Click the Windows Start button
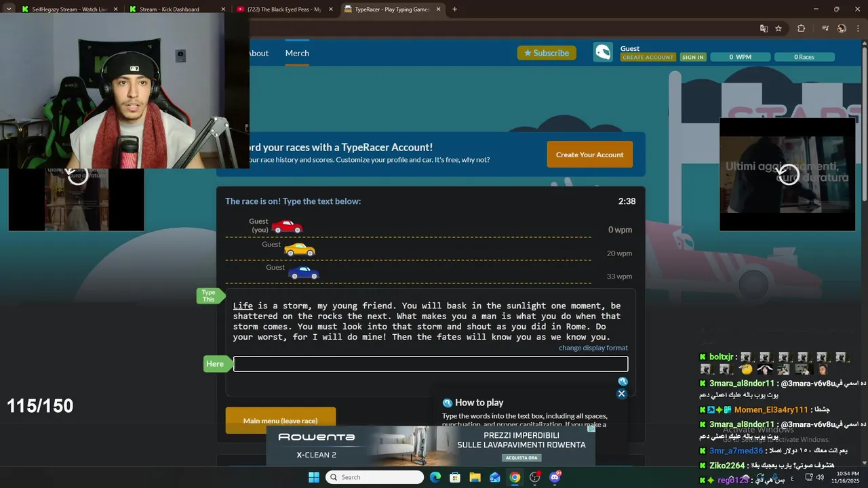This screenshot has height=488, width=868. click(314, 477)
